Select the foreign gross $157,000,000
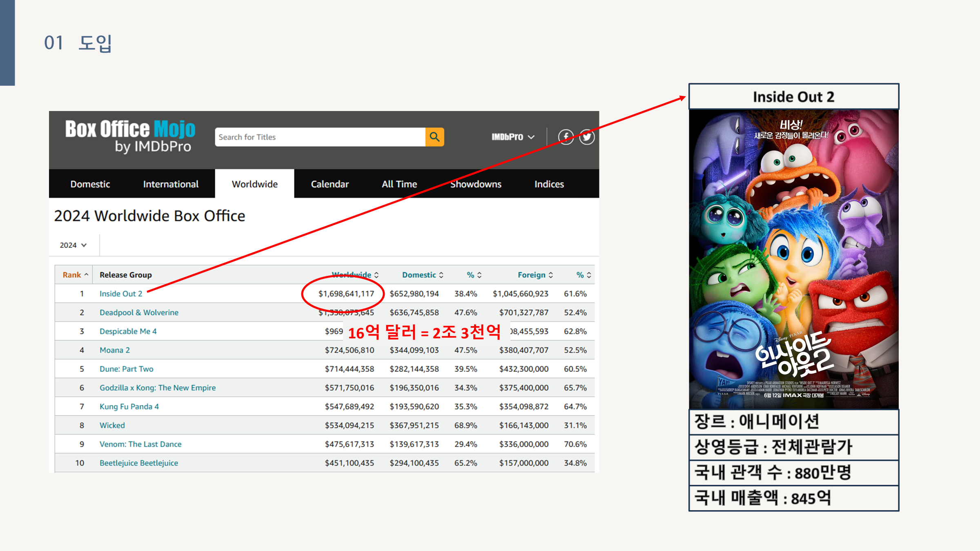 click(x=523, y=462)
